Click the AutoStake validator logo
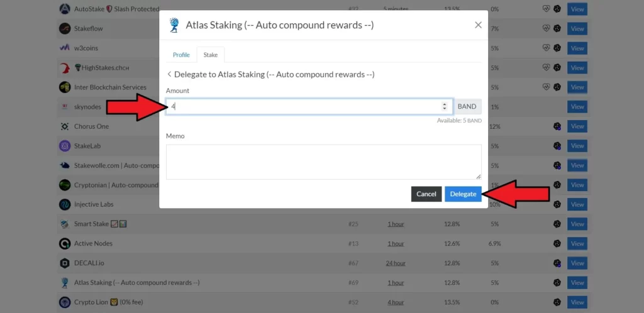Screen dimensions: 644x313 point(64,9)
